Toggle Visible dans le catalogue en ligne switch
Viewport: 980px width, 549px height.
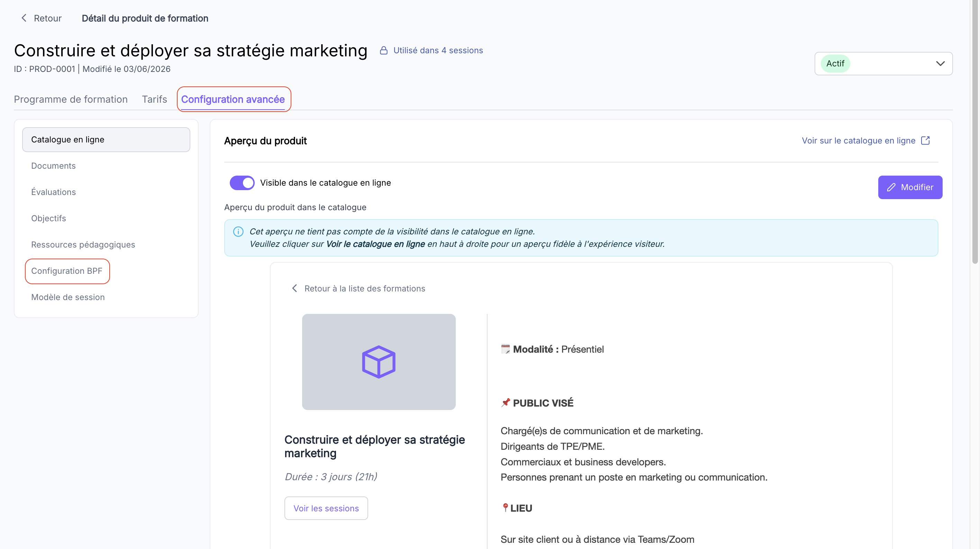242,183
